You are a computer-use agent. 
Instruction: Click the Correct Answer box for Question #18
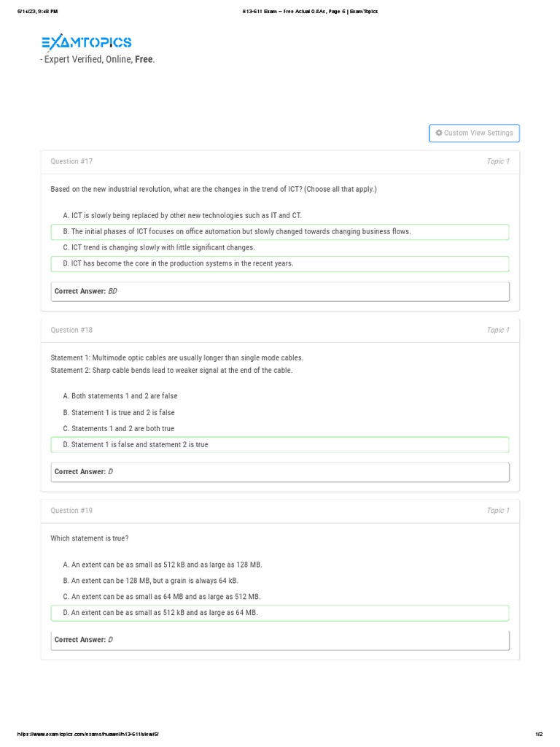tap(280, 472)
